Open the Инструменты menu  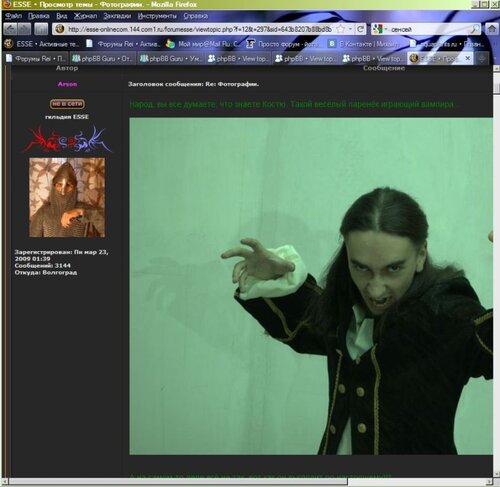157,16
